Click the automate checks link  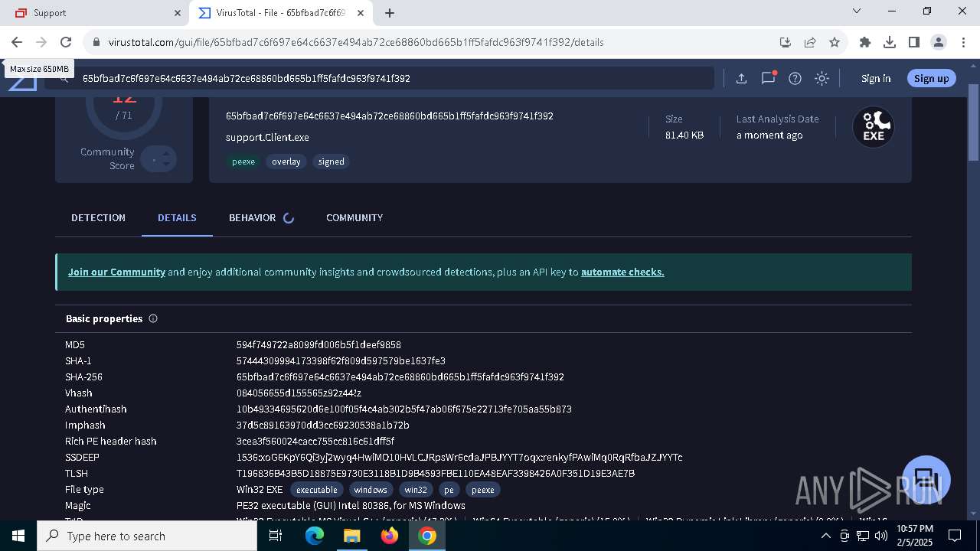pos(622,272)
